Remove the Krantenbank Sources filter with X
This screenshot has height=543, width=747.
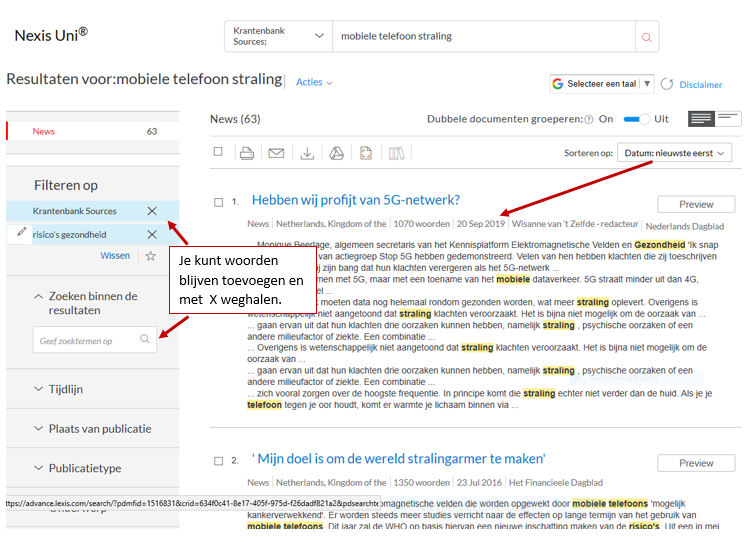point(152,211)
